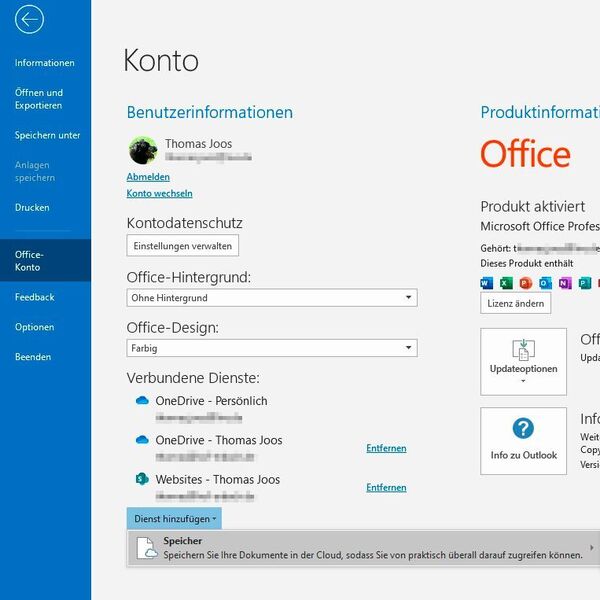
Task: Open Öffnen und Exportieren
Action: click(x=39, y=99)
